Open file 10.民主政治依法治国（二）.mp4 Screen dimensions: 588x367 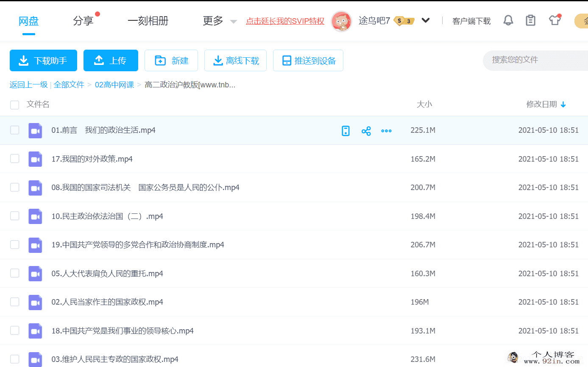click(x=107, y=216)
